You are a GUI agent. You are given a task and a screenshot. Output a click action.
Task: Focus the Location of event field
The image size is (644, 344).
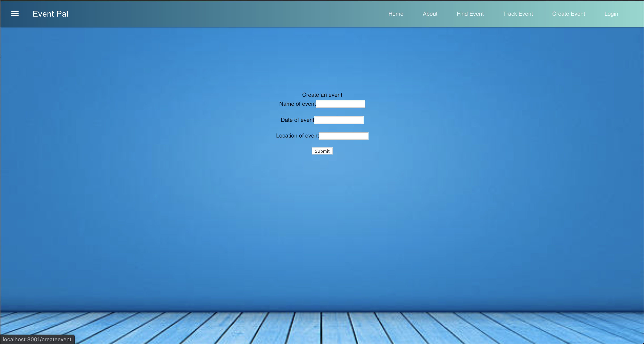coord(343,136)
